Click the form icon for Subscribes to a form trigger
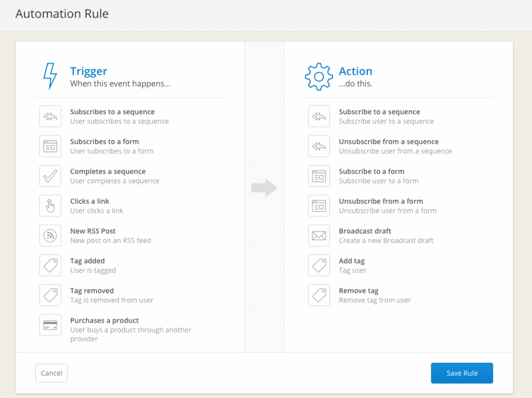This screenshot has height=398, width=532. (x=50, y=146)
